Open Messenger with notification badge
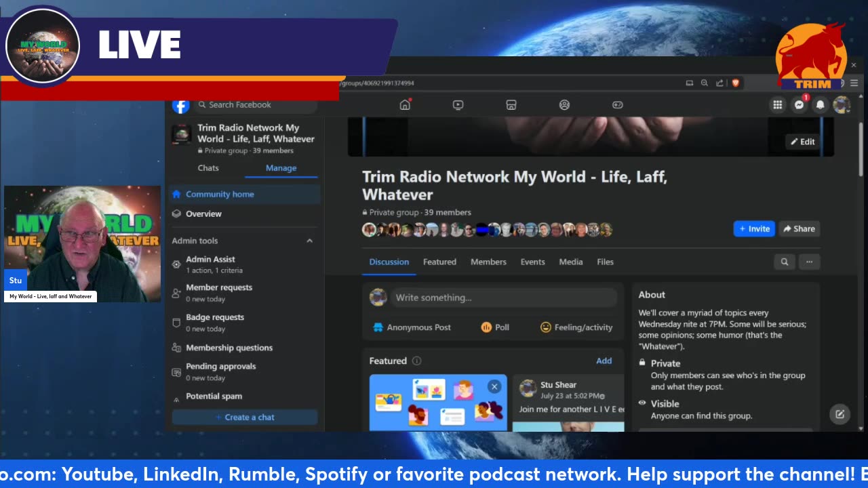Screen dimensions: 868x488 click(800, 104)
